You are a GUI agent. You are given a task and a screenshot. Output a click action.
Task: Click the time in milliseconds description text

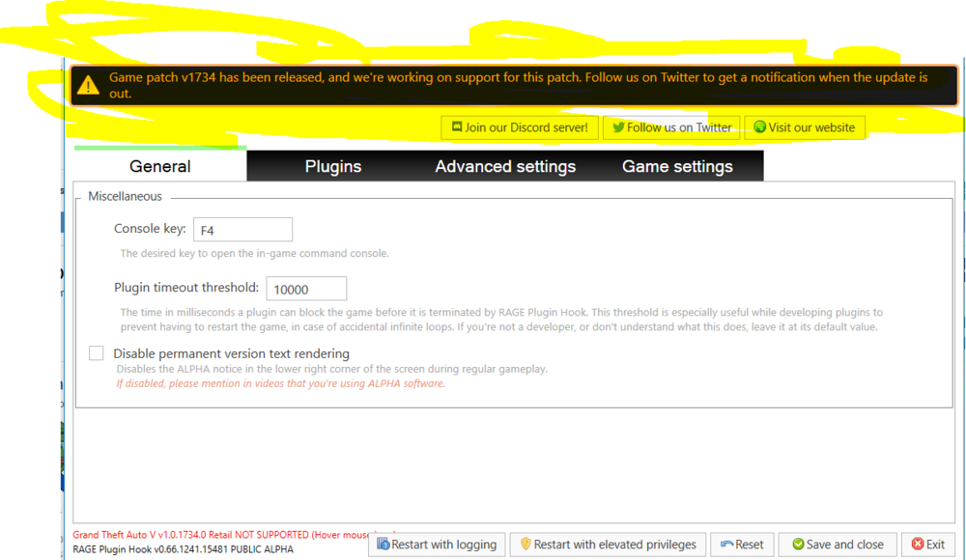(501, 320)
